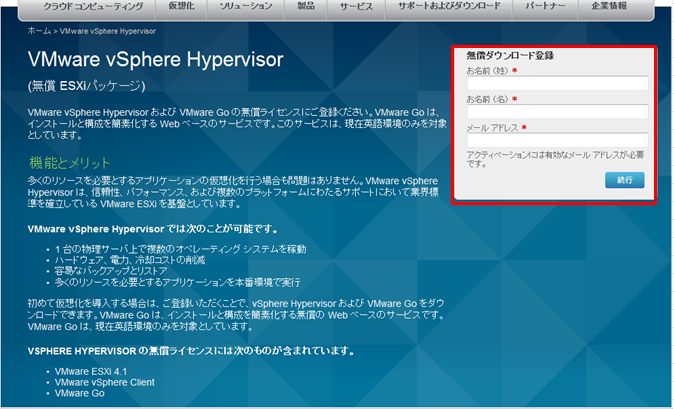Click the お名前（姓）input field
The image size is (674, 409).
(x=558, y=83)
